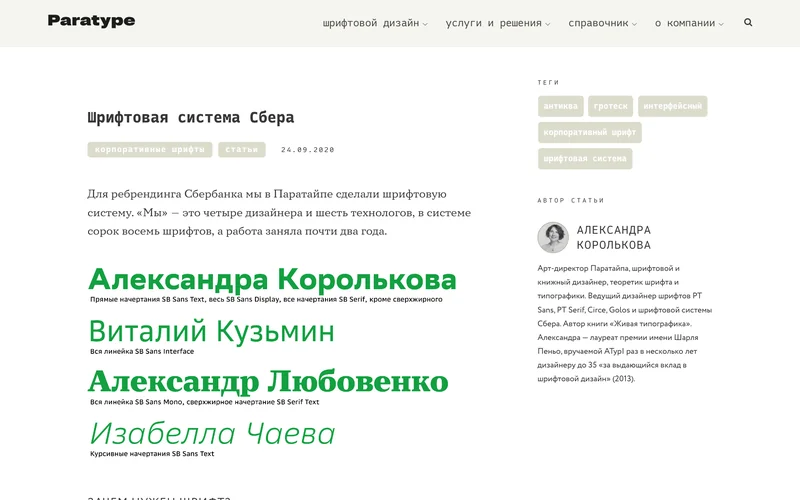Click the Paratype logo

click(x=91, y=21)
